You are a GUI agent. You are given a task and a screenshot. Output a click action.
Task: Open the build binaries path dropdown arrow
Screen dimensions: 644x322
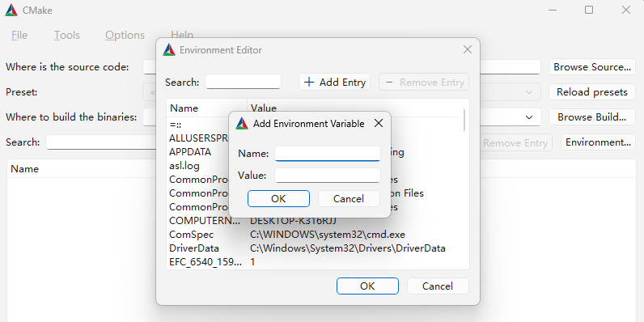529,117
